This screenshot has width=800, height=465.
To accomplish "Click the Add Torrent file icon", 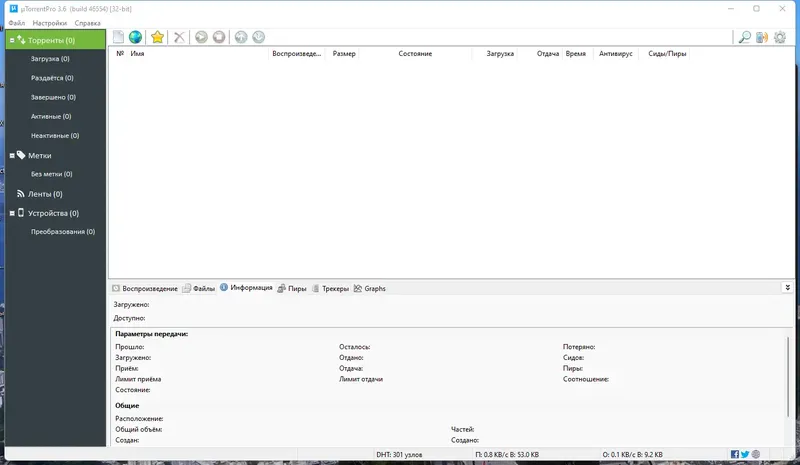I will 118,37.
